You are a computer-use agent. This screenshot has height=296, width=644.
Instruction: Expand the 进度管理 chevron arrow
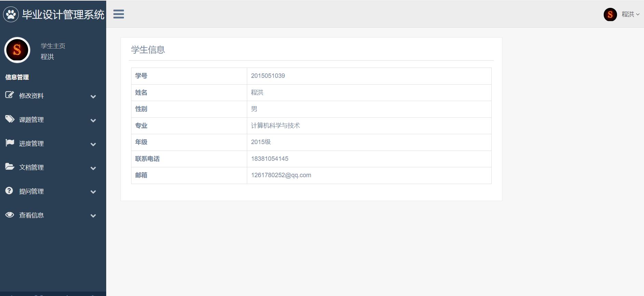[93, 144]
